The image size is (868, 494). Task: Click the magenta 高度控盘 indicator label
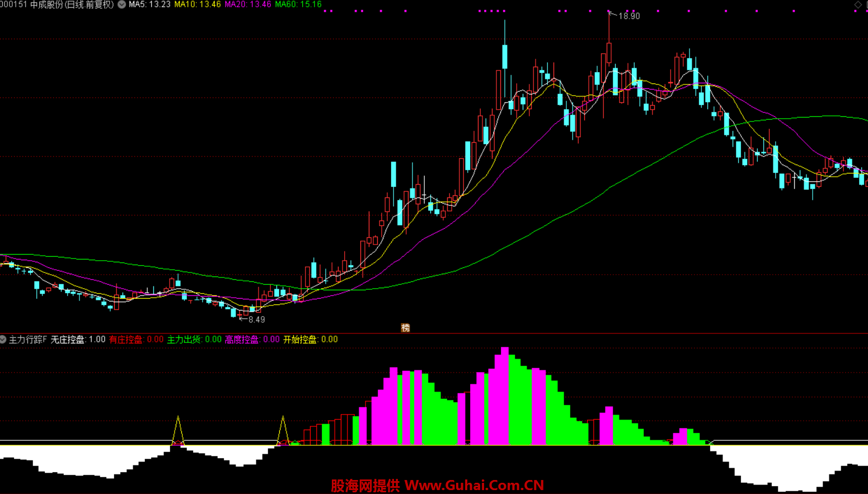point(252,340)
